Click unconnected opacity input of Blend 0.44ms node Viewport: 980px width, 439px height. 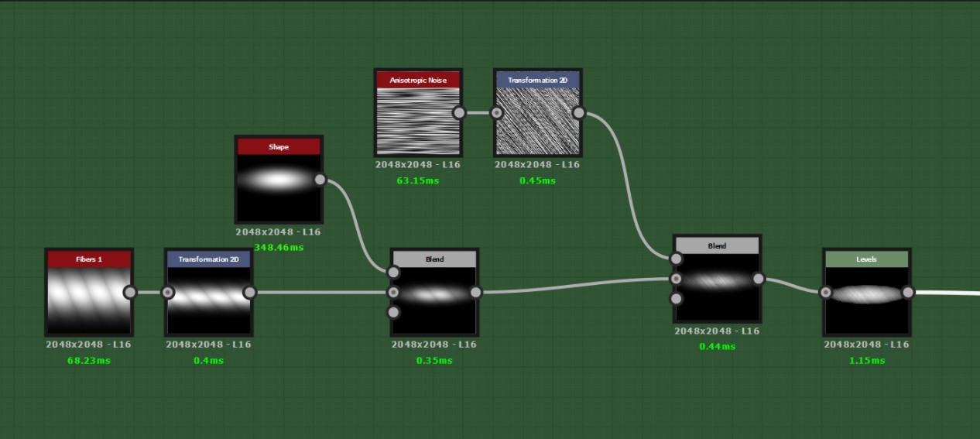pyautogui.click(x=676, y=299)
